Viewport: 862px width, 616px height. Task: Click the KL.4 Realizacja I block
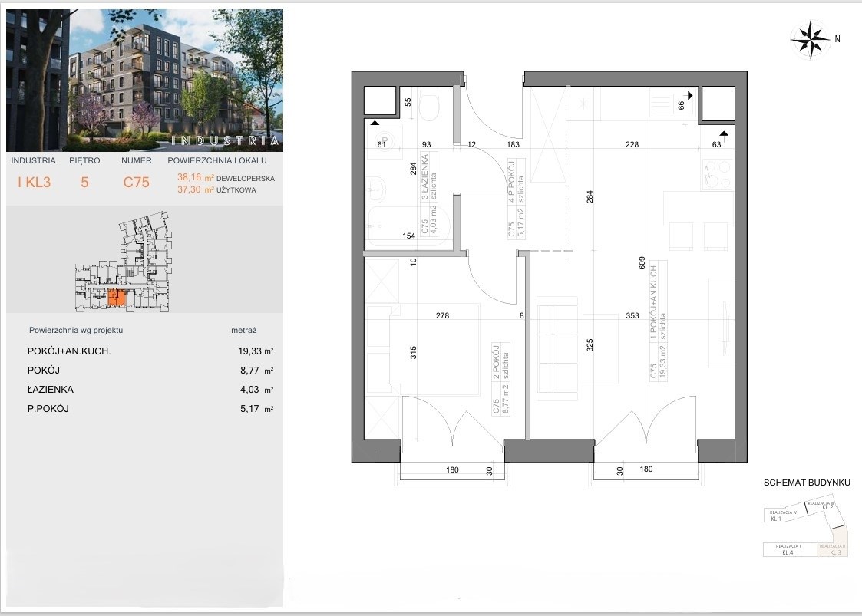[788, 548]
